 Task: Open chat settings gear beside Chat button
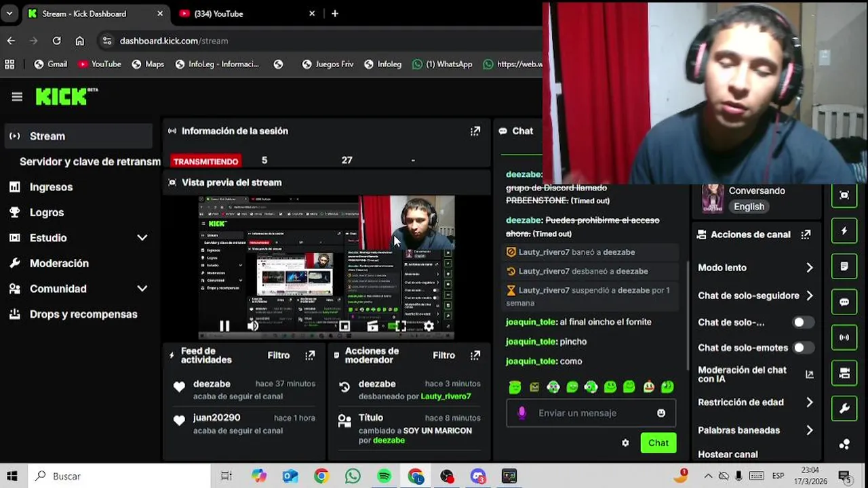point(625,443)
